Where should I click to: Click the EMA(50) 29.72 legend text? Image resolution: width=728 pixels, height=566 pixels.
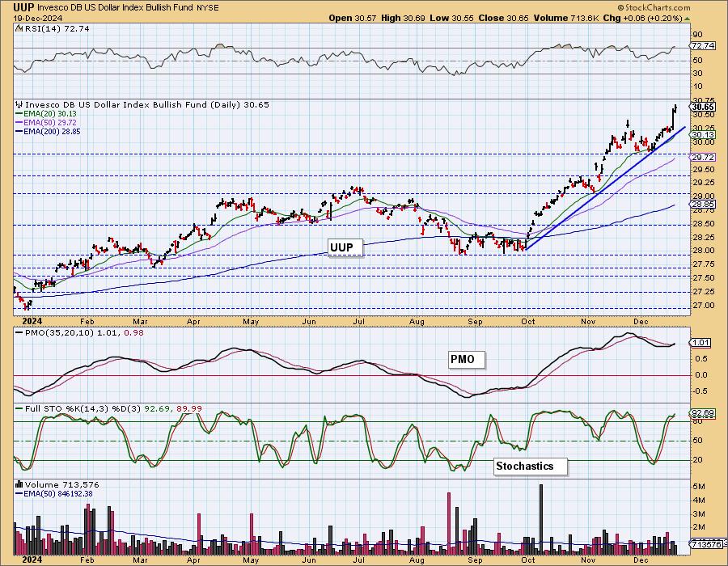click(49, 123)
